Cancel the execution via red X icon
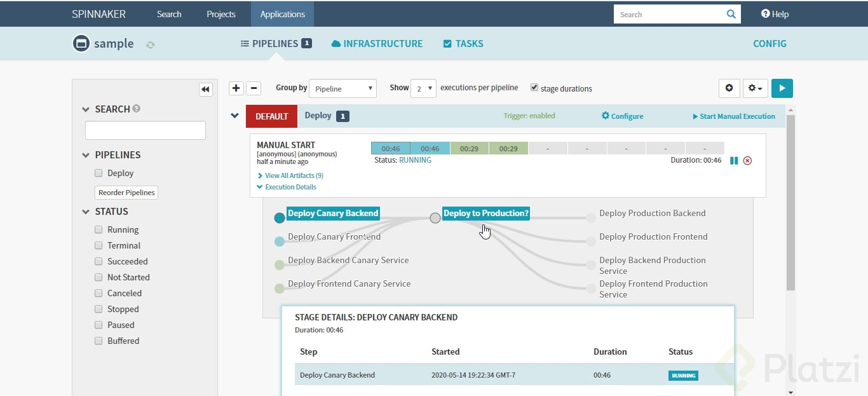 [747, 161]
